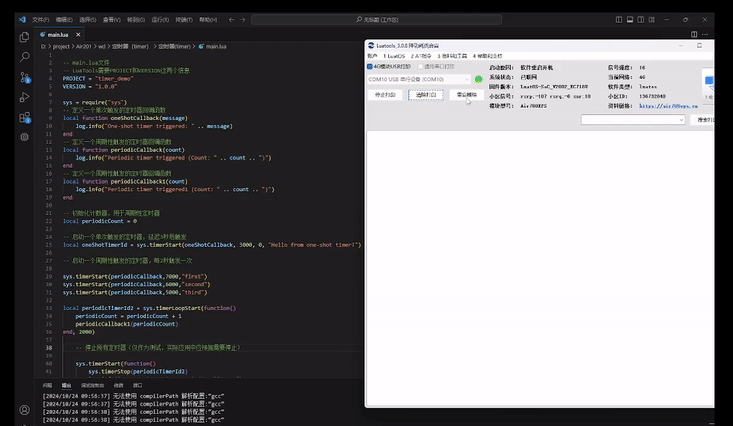
Task: Switch to the Debug Console panel tab
Action: 92,385
